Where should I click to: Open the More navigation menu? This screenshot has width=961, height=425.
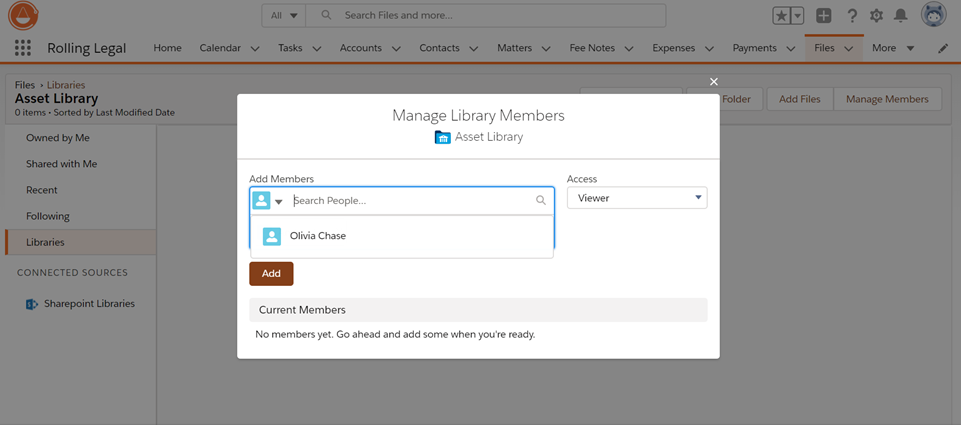point(892,48)
